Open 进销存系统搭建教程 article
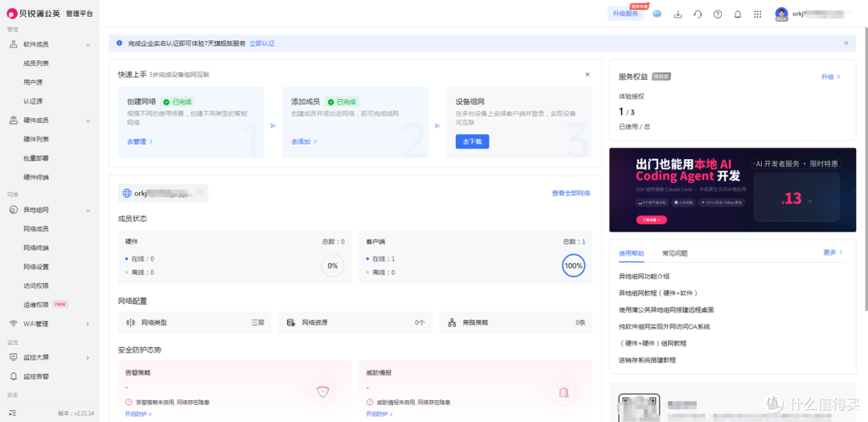Viewport: 868px width, 422px height. tap(647, 360)
